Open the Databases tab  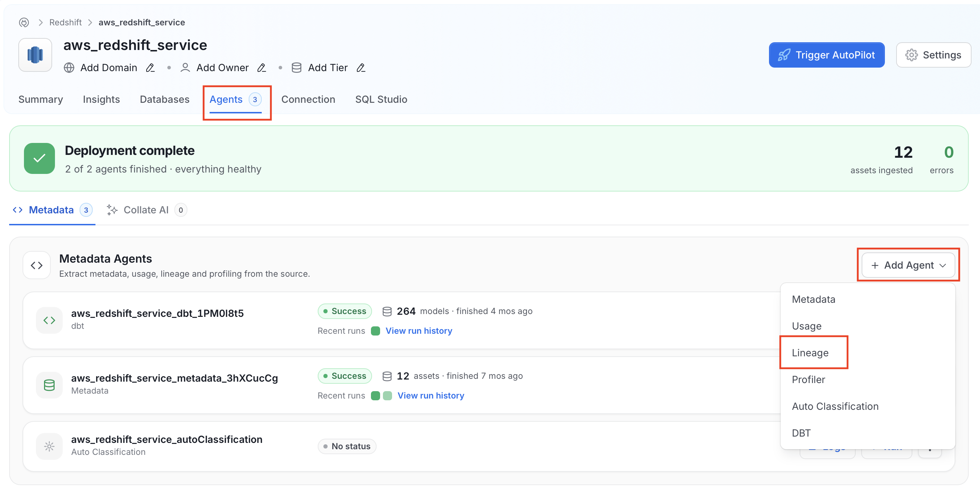pos(165,99)
